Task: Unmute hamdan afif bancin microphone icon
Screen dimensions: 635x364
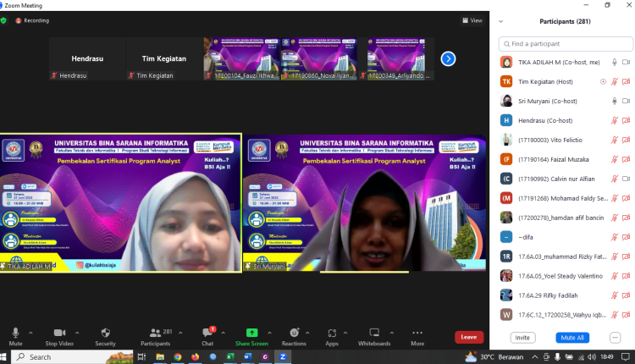Action: point(615,218)
